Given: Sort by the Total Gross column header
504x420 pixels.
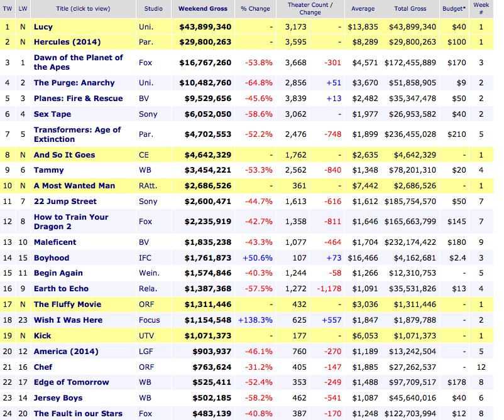Looking at the screenshot, I should click(x=410, y=9).
